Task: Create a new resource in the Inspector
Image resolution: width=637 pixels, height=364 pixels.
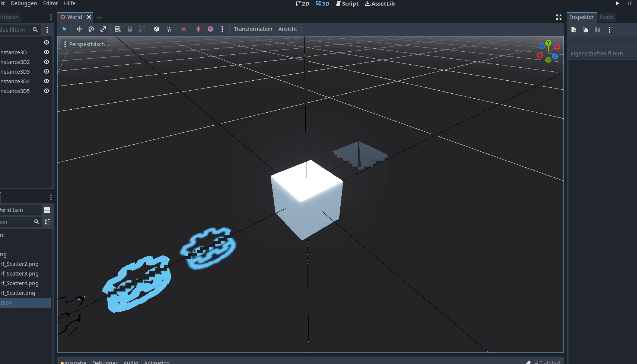Action: coord(574,30)
